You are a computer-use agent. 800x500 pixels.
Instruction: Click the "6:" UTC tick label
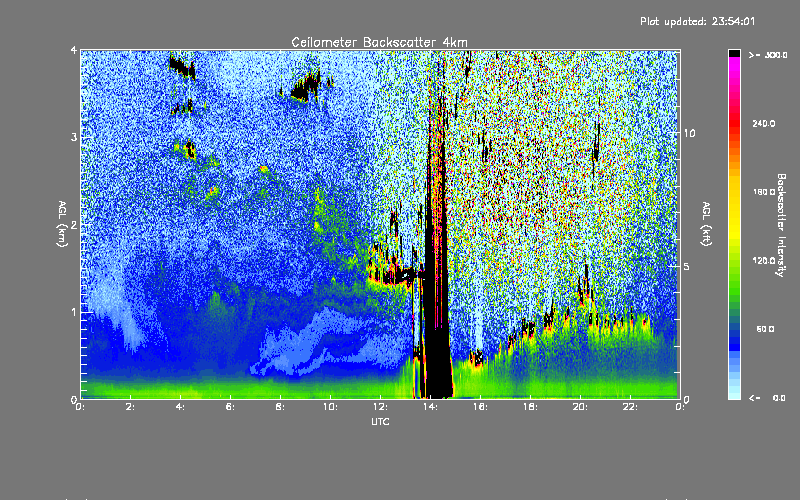click(x=231, y=407)
